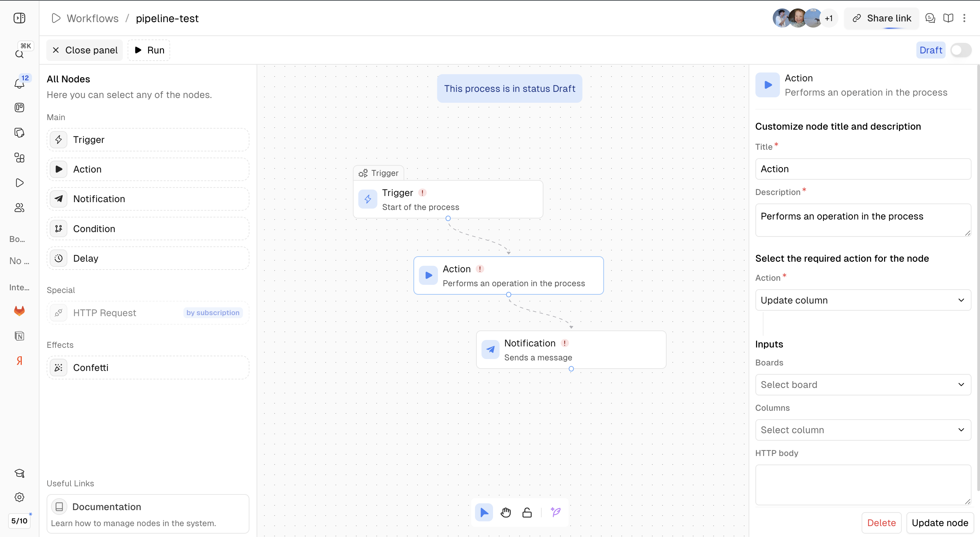Viewport: 980px width, 537px height.
Task: Open settings gear in sidebar
Action: click(19, 497)
